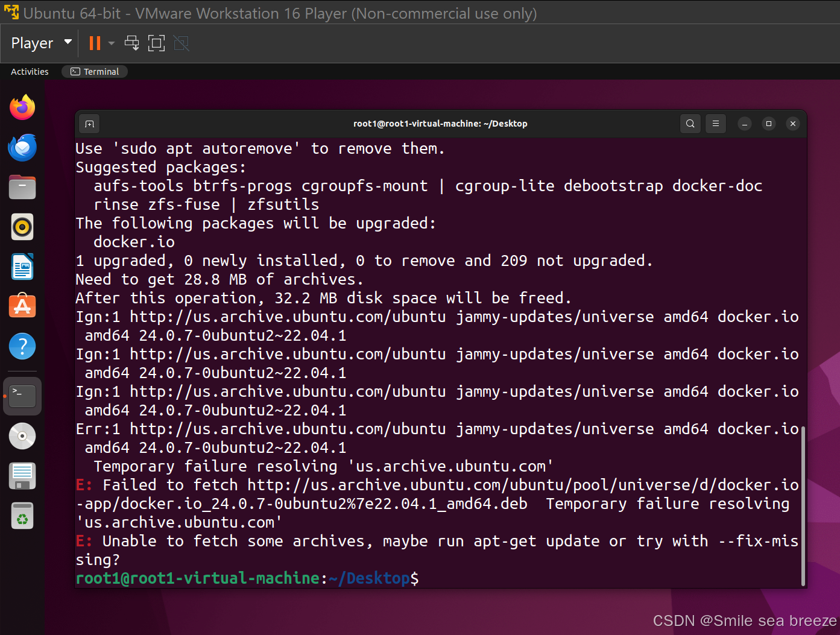Launch LibreOffice Writer from the dock
Image resolution: width=840 pixels, height=635 pixels.
click(22, 267)
